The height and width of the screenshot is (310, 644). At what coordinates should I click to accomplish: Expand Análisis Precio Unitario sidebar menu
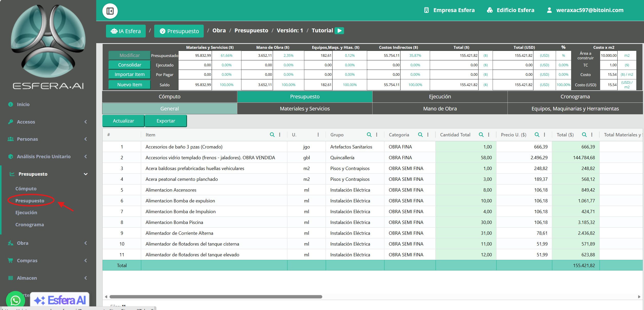point(48,156)
